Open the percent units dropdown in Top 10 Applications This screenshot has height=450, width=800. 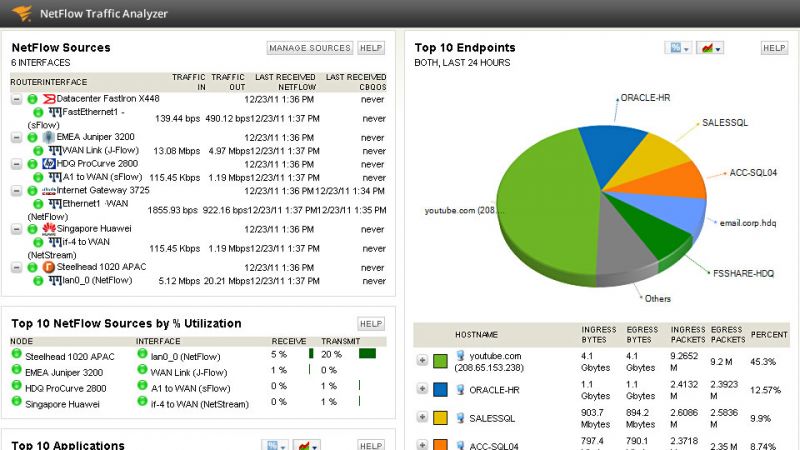[x=276, y=445]
